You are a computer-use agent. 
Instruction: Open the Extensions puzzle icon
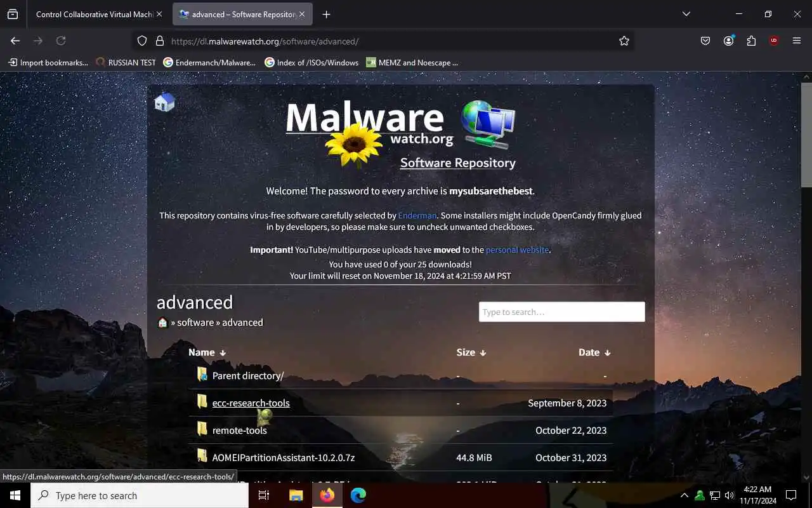click(751, 41)
